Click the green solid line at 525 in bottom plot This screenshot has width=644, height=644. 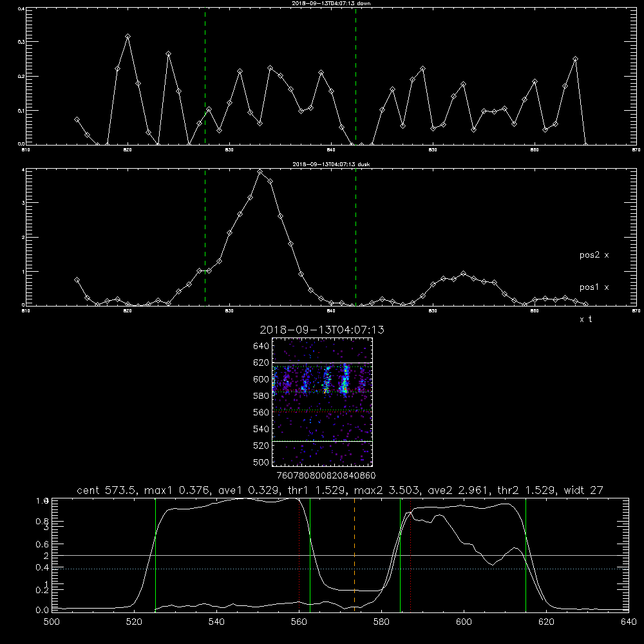[x=155, y=555]
